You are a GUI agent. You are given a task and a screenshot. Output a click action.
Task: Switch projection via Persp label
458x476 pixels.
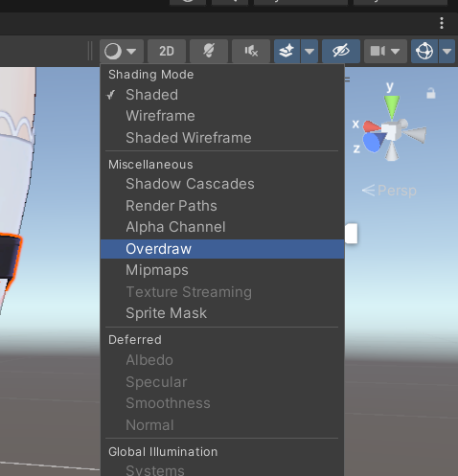[x=389, y=191]
